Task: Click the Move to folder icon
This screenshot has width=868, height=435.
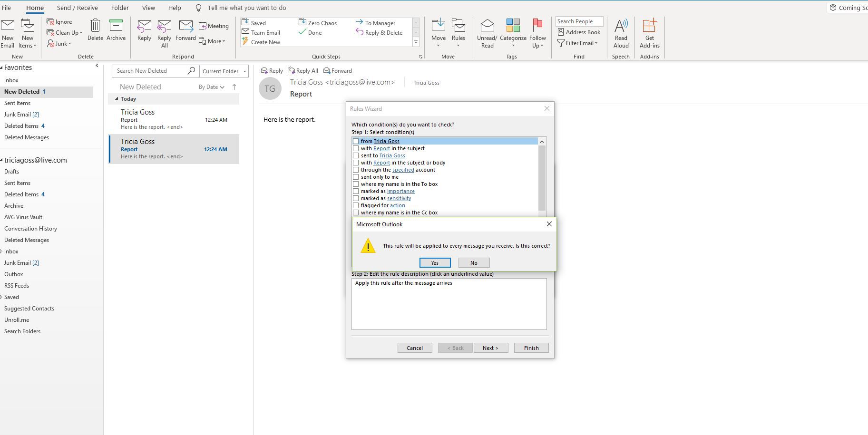Action: click(x=439, y=25)
